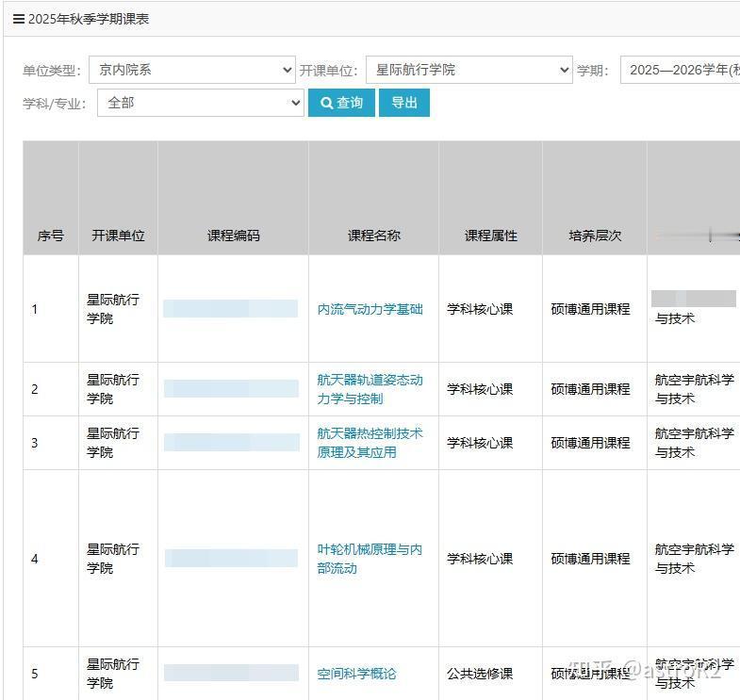
Task: Click 硕博通用课程 in row 3
Action: pos(590,443)
